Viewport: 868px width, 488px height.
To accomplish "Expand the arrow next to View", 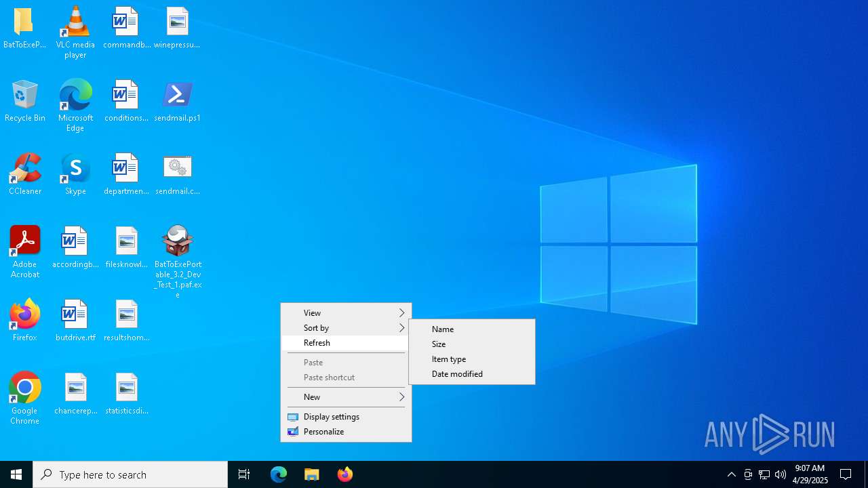I will click(401, 312).
